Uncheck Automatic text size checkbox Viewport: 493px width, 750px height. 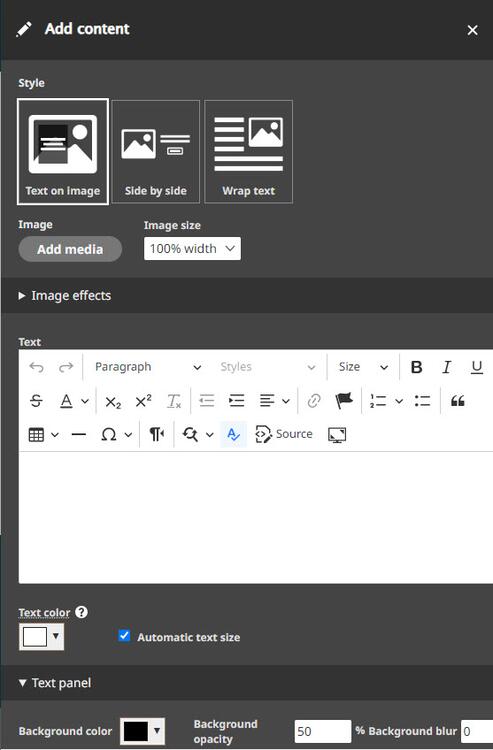point(124,636)
